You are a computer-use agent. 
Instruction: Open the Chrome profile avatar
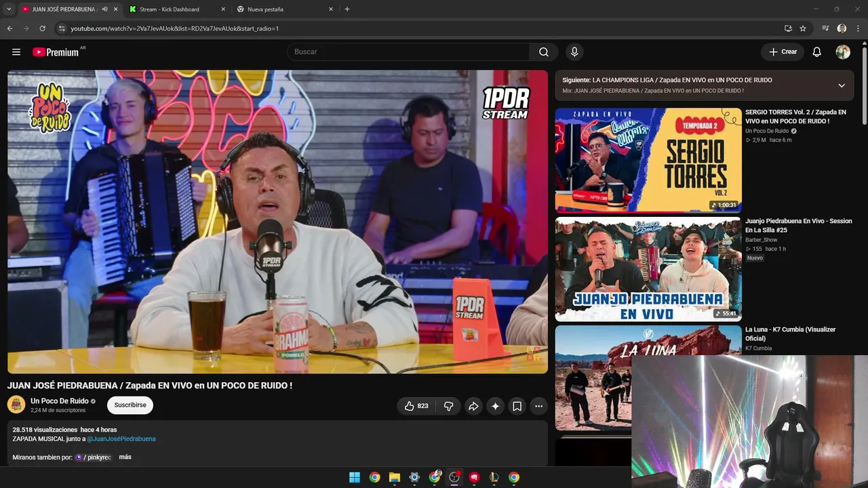[842, 28]
